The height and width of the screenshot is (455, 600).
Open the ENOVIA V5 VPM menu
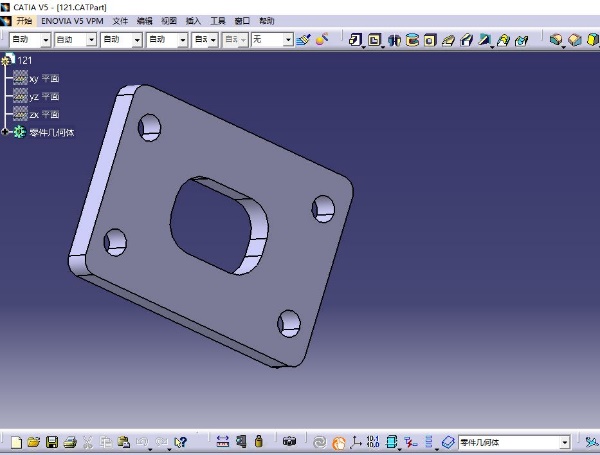[72, 20]
